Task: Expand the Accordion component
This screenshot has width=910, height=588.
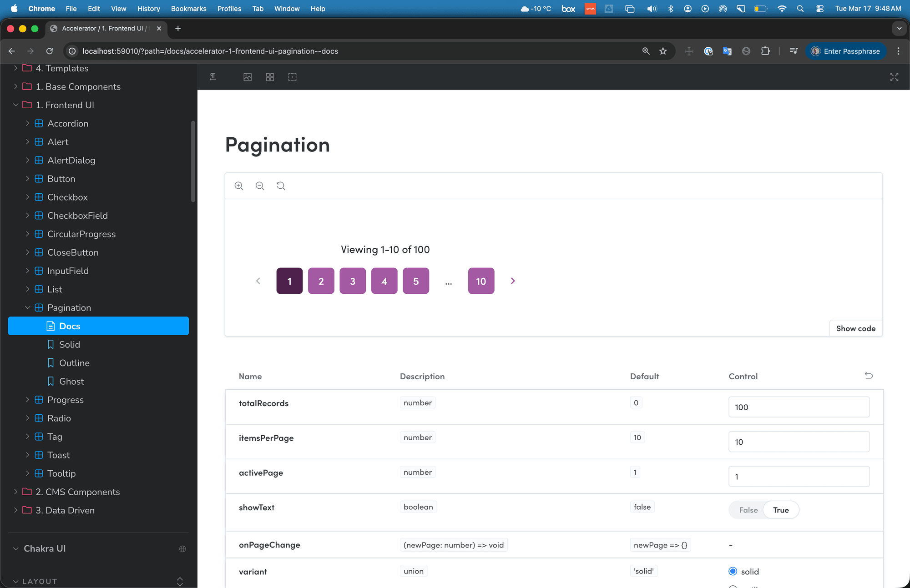Action: click(x=27, y=123)
